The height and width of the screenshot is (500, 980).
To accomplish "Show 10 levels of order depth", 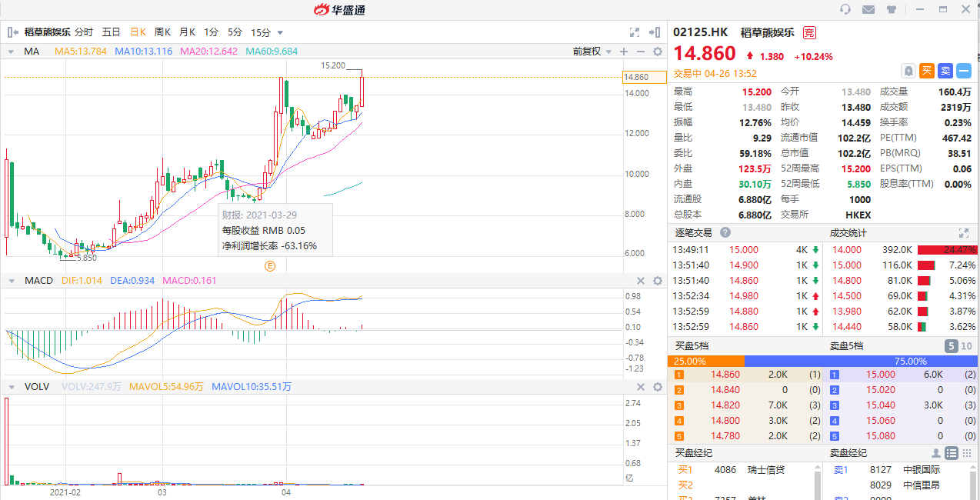I will coord(966,346).
